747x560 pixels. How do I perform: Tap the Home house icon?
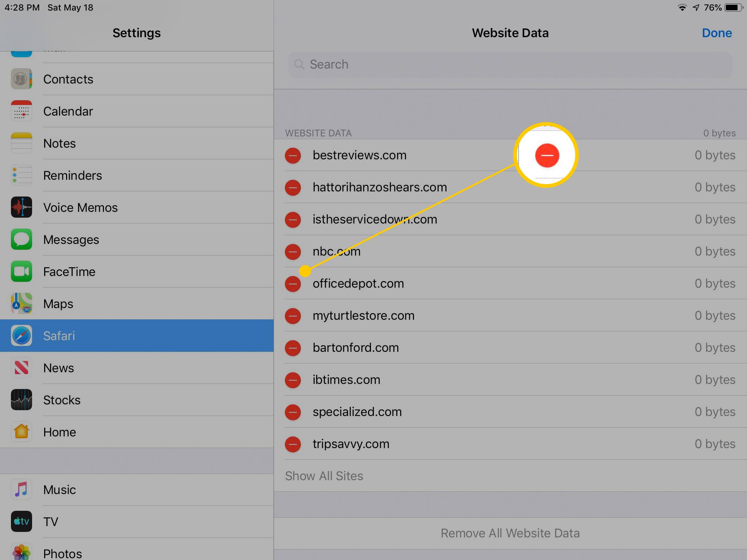22,432
